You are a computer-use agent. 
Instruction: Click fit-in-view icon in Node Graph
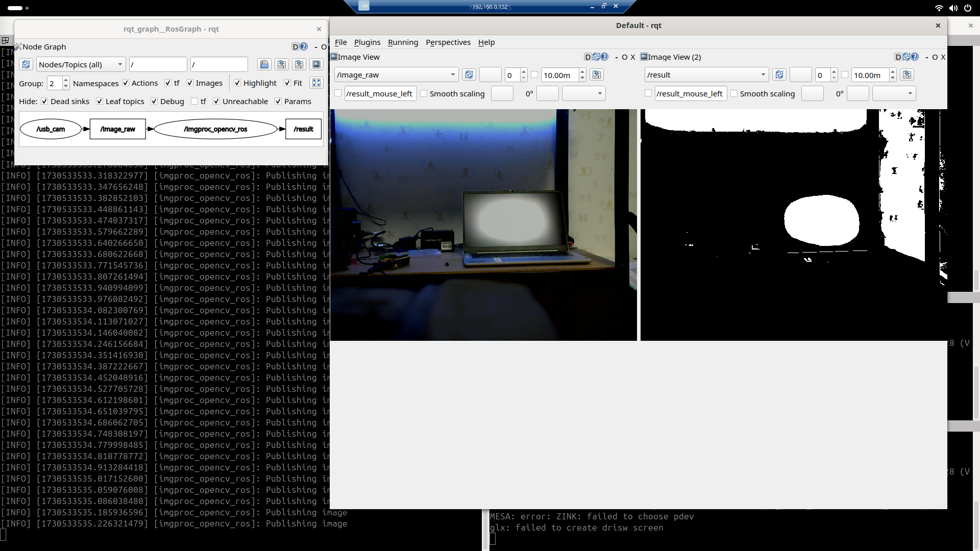316,83
